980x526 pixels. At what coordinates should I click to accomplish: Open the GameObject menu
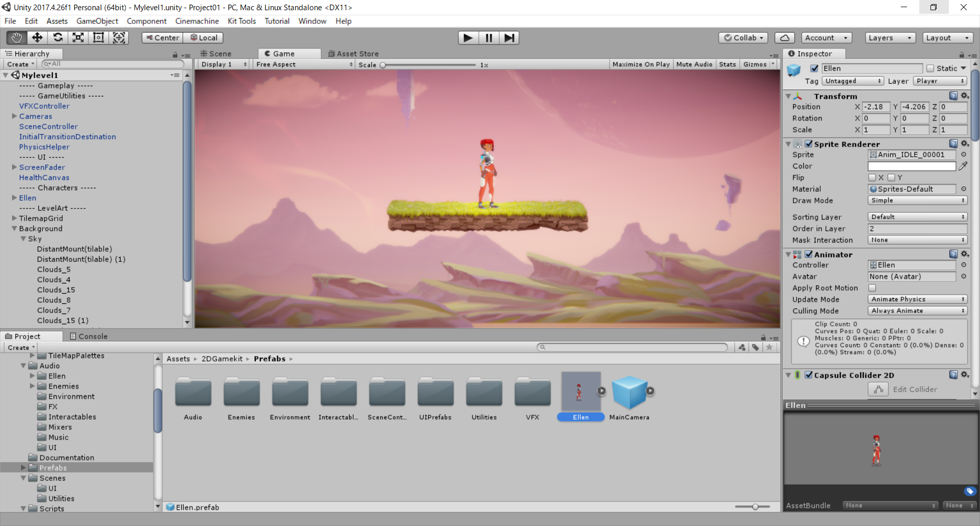pos(97,21)
